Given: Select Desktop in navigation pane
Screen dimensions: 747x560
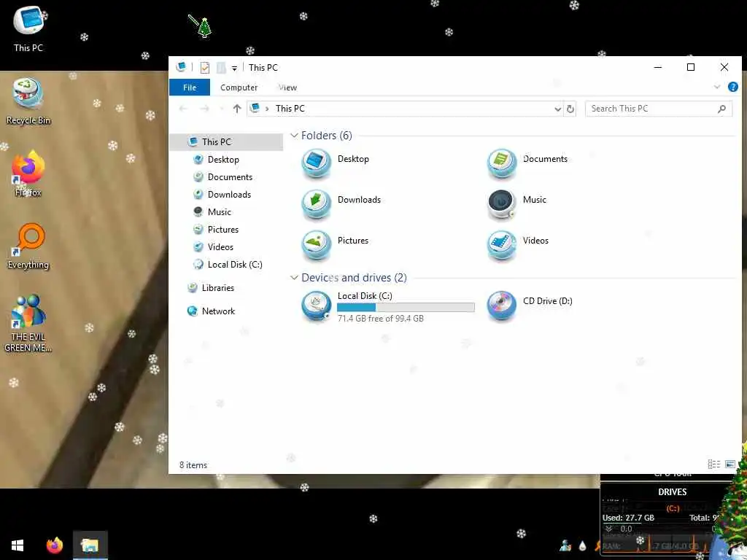Looking at the screenshot, I should pyautogui.click(x=223, y=159).
